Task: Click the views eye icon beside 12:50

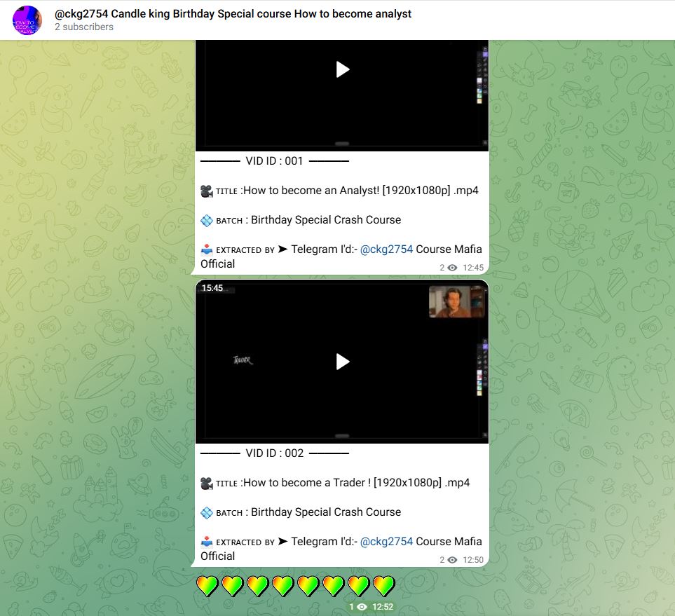Action: 452,560
